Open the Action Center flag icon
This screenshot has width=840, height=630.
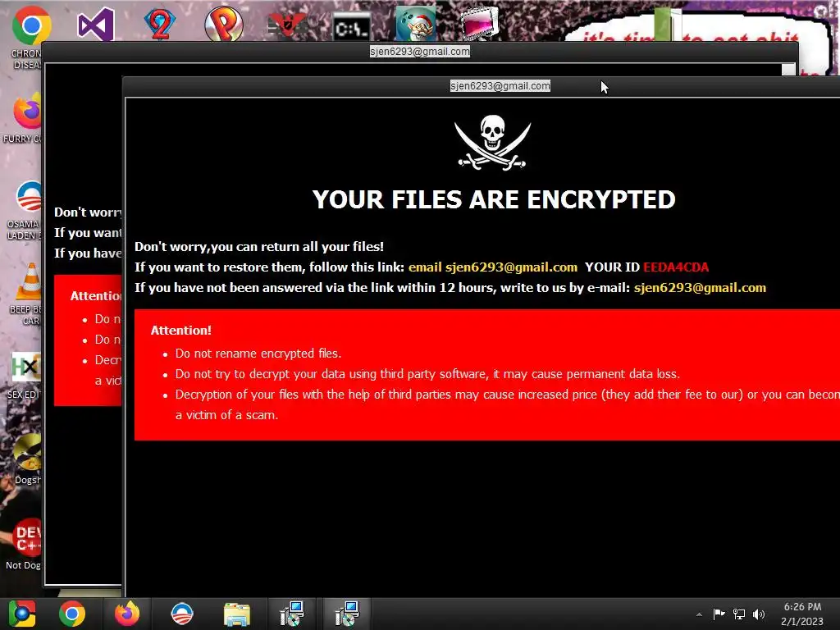tap(719, 614)
